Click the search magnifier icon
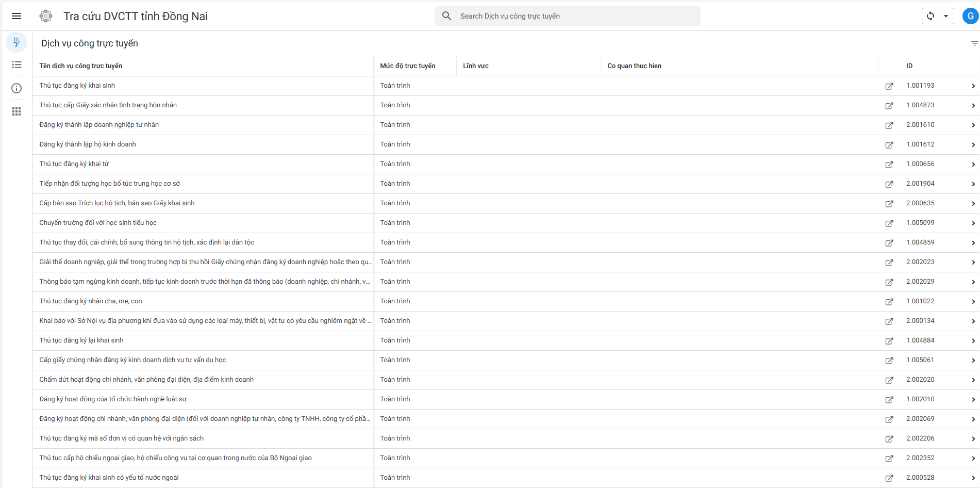This screenshot has height=489, width=980. tap(447, 16)
